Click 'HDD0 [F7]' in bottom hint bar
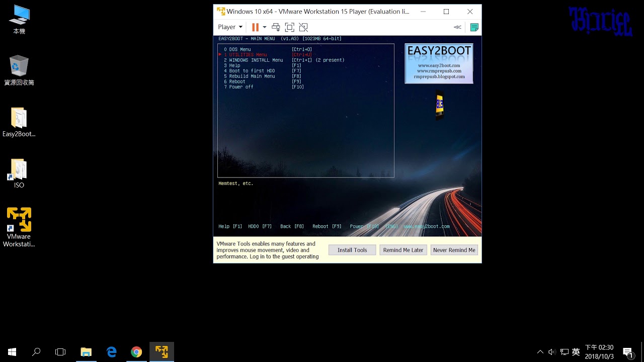Viewport: 644px width, 362px height. pos(260,226)
